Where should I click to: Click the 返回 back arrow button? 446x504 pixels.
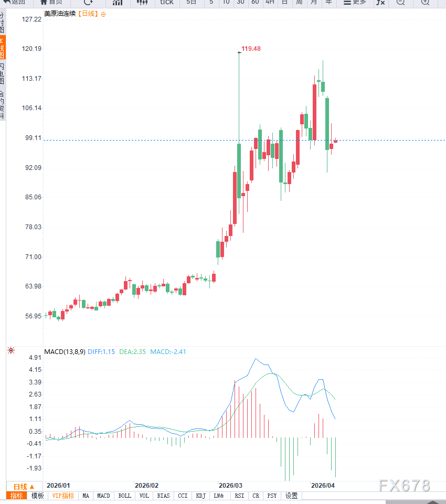click(x=14, y=2)
